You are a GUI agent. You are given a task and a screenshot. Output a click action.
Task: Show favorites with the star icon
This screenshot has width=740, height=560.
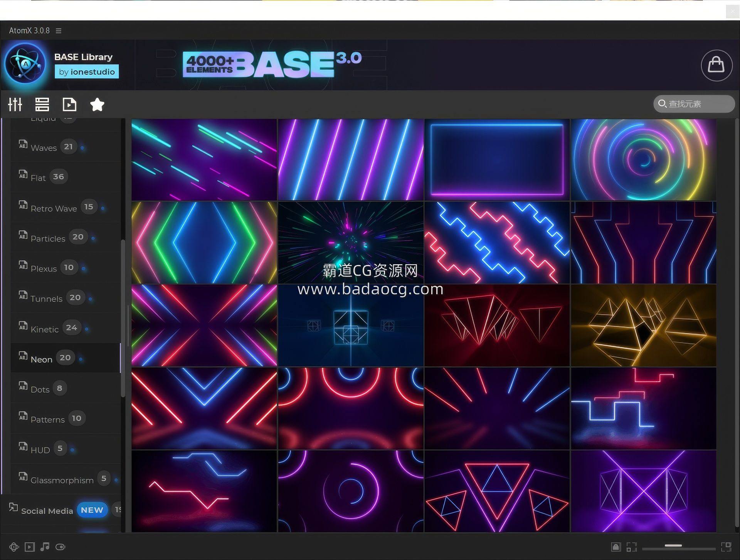(x=97, y=104)
